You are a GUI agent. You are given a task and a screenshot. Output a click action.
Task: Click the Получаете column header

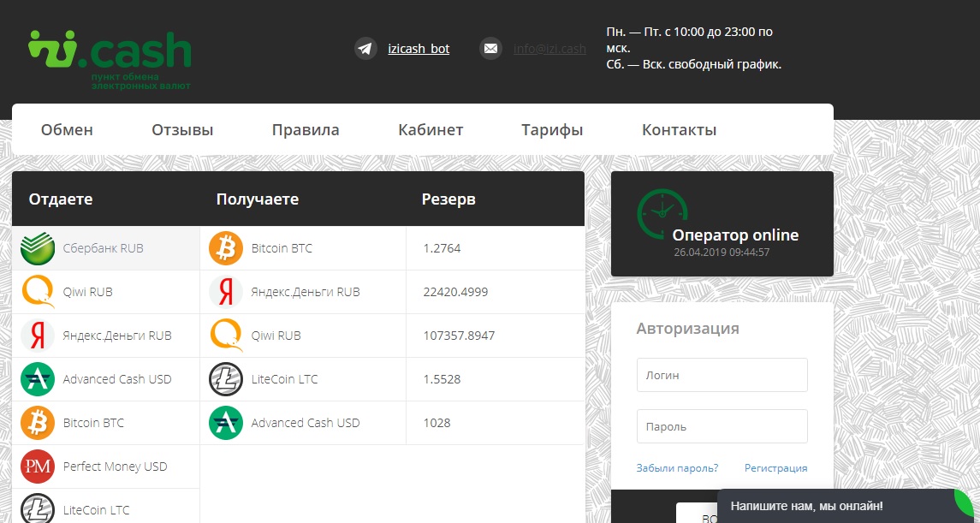click(x=258, y=199)
